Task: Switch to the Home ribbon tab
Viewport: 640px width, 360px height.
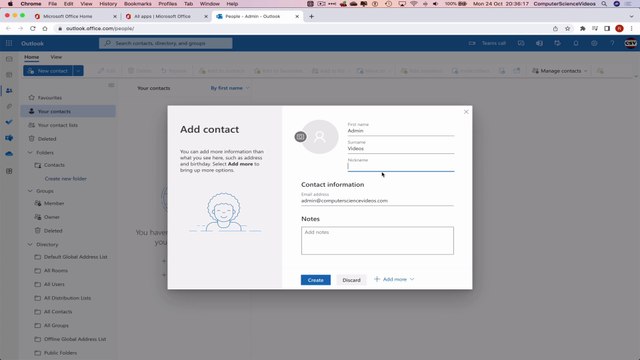Action: click(x=31, y=57)
